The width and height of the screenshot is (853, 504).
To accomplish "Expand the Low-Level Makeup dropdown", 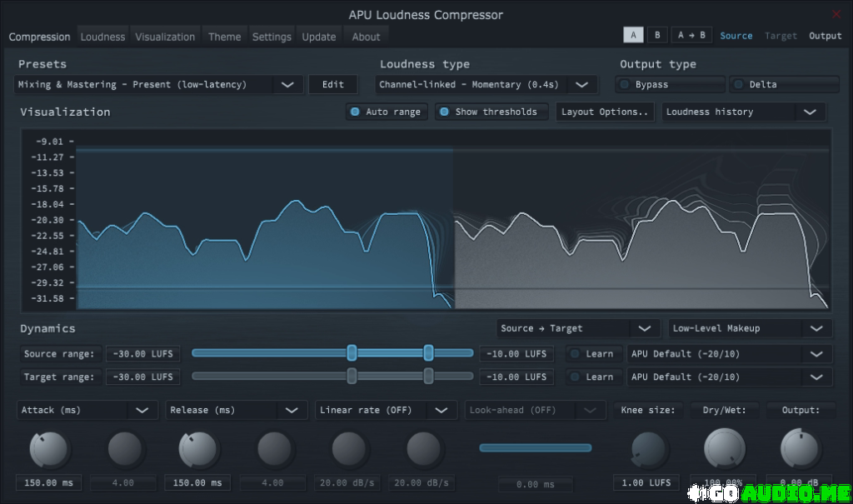I will pyautogui.click(x=750, y=328).
